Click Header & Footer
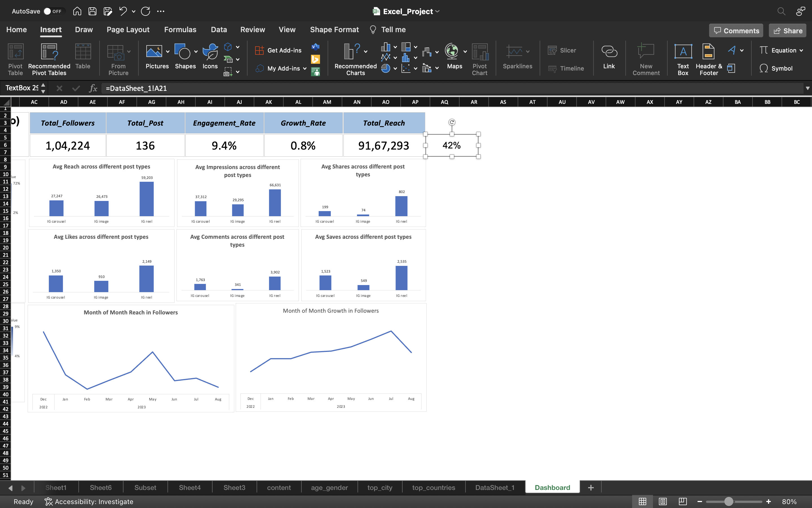Screen dimensions: 812x508 tap(709, 60)
